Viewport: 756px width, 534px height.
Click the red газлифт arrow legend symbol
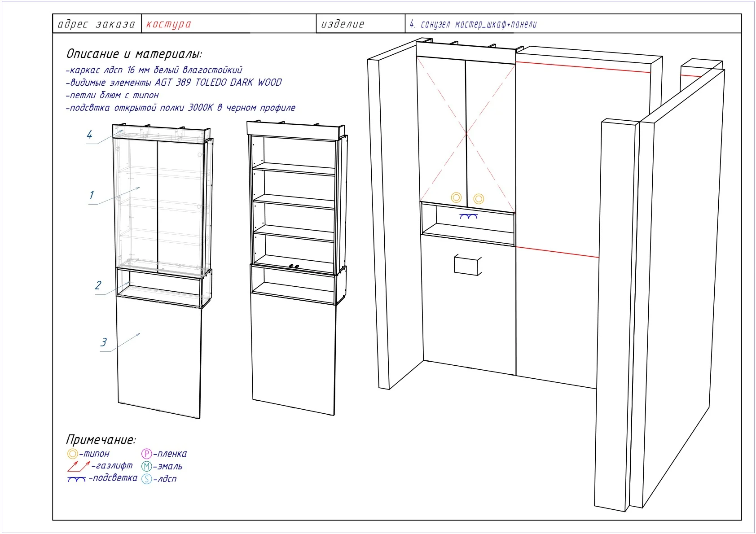point(79,466)
